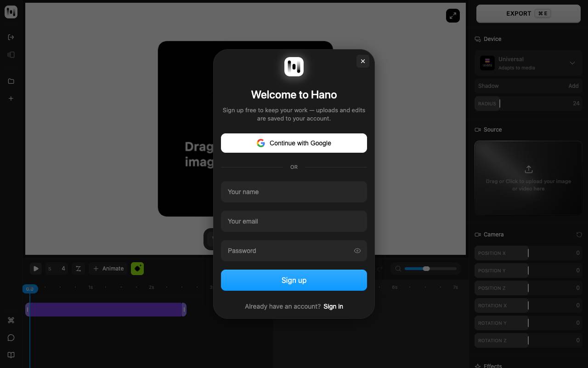Focus the Password field
Screen dimensions: 588x368
[x=294, y=251]
